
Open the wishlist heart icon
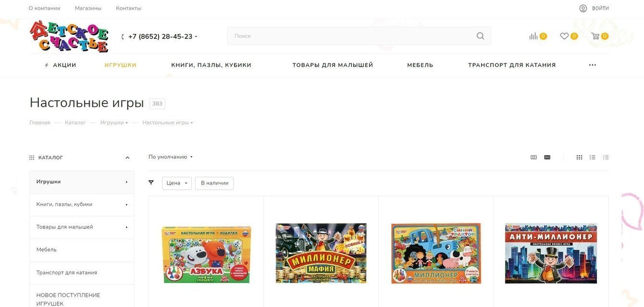[x=564, y=36]
